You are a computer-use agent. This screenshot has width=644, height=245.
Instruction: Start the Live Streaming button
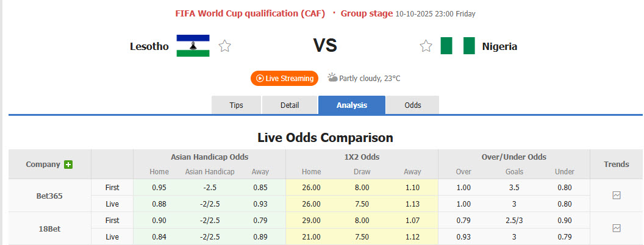pos(285,78)
